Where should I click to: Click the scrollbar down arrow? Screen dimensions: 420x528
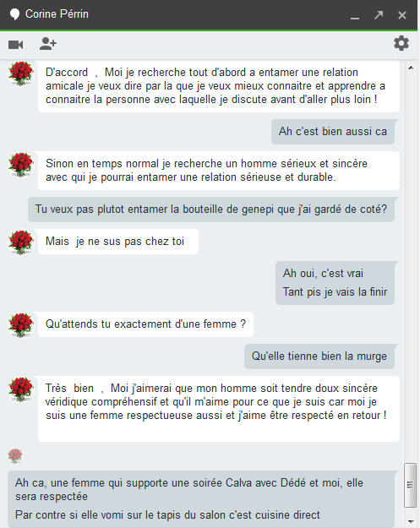click(411, 521)
